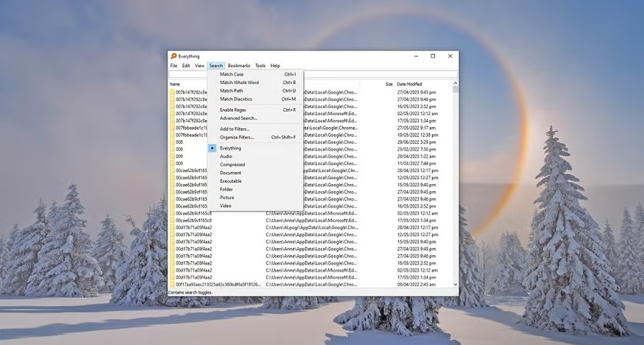
Task: Enable Regex from the Search menu
Action: [256, 110]
